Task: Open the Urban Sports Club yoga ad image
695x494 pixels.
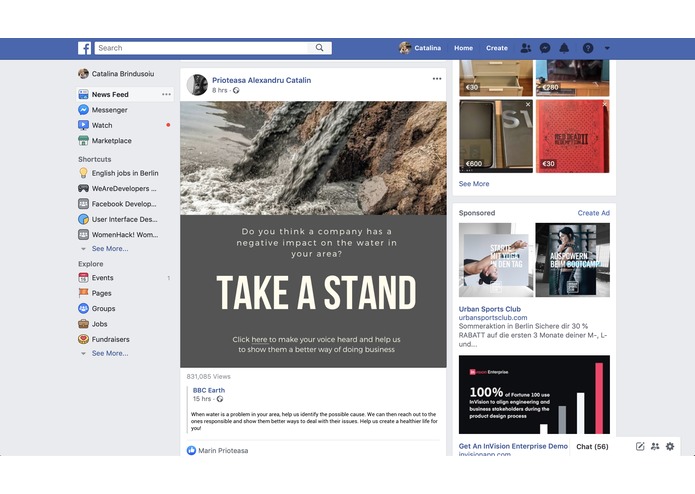Action: pos(496,260)
